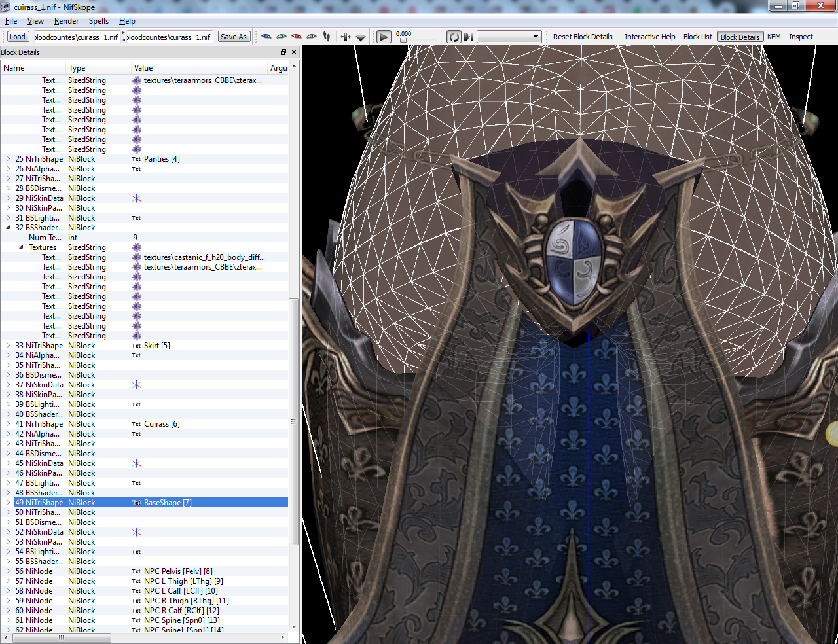The image size is (838, 644).
Task: Switch to the Side view (red eye)
Action: tap(297, 37)
